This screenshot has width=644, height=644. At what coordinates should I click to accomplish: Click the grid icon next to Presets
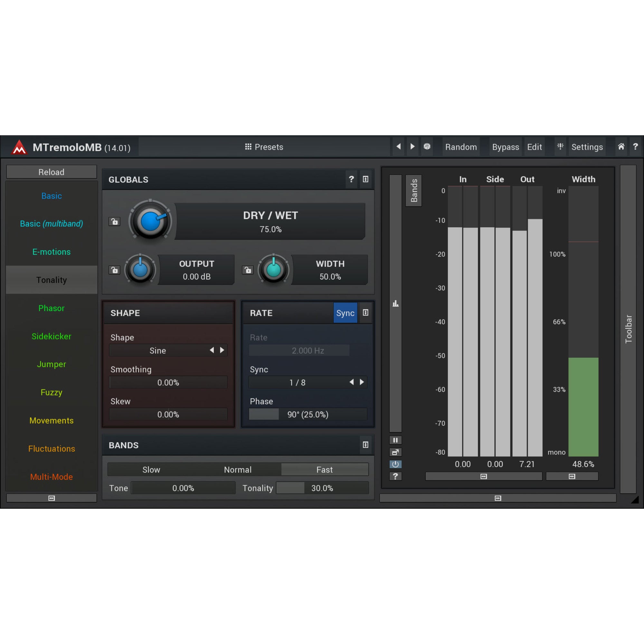(248, 147)
